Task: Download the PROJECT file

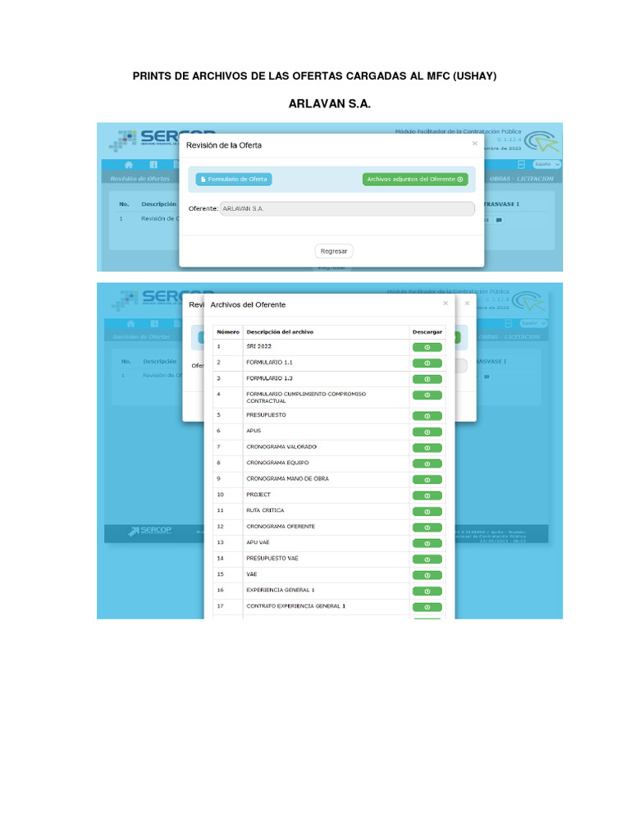Action: tap(427, 496)
